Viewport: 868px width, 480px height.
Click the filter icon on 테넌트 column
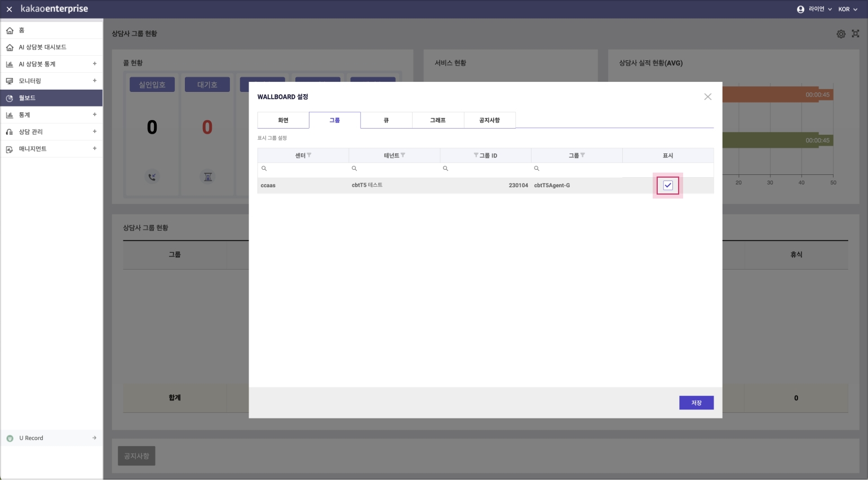tap(402, 155)
